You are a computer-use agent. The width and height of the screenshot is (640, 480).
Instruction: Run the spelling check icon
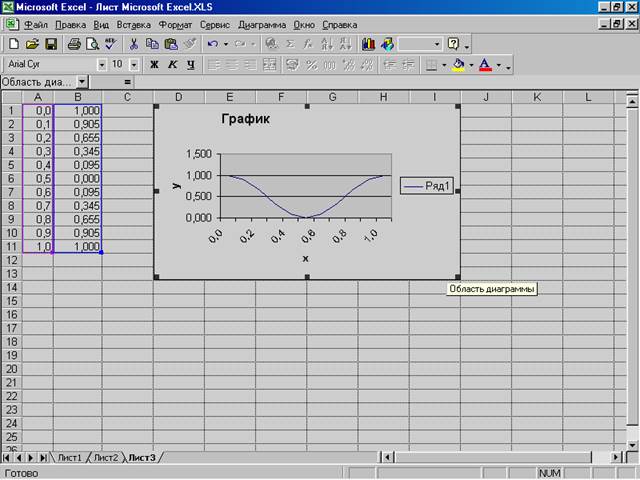tap(110, 44)
